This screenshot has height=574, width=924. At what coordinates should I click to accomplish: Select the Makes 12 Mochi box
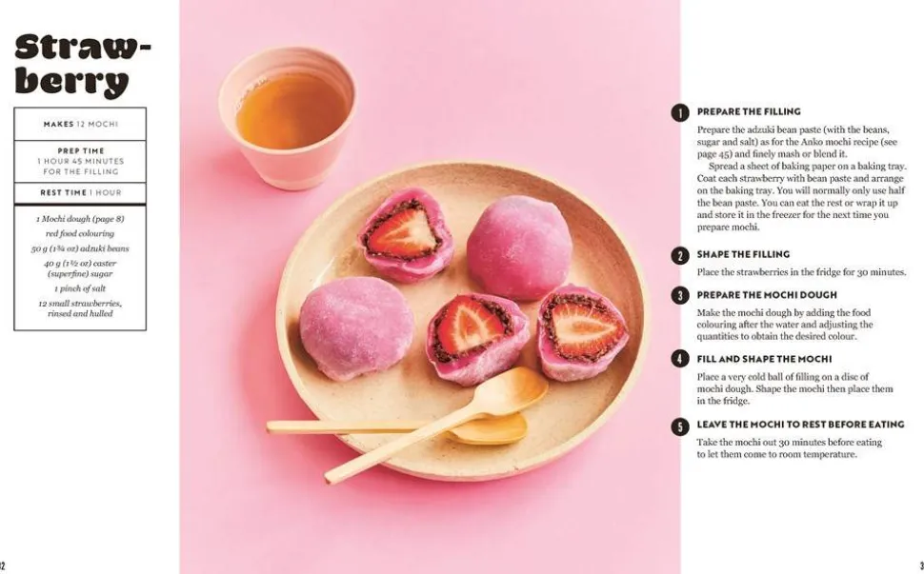(80, 124)
